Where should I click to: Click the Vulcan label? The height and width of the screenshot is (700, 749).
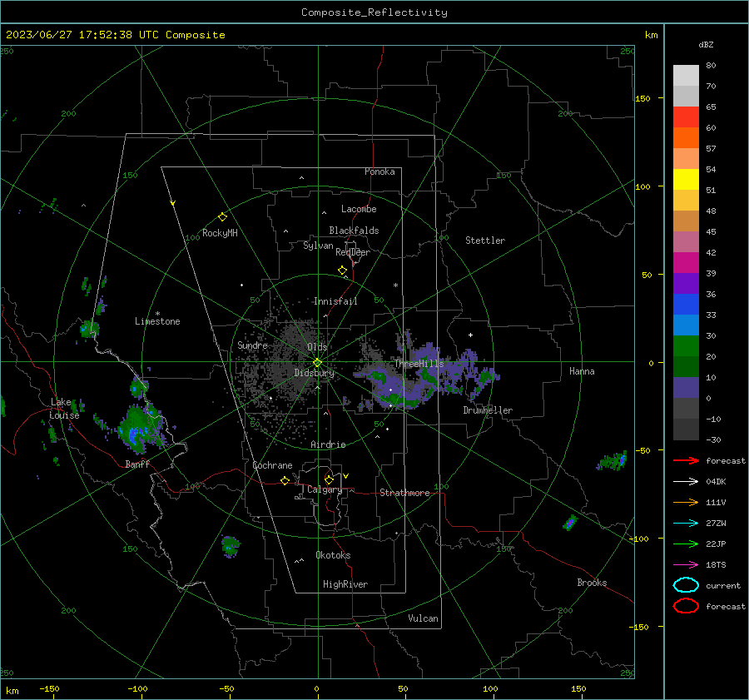point(423,618)
